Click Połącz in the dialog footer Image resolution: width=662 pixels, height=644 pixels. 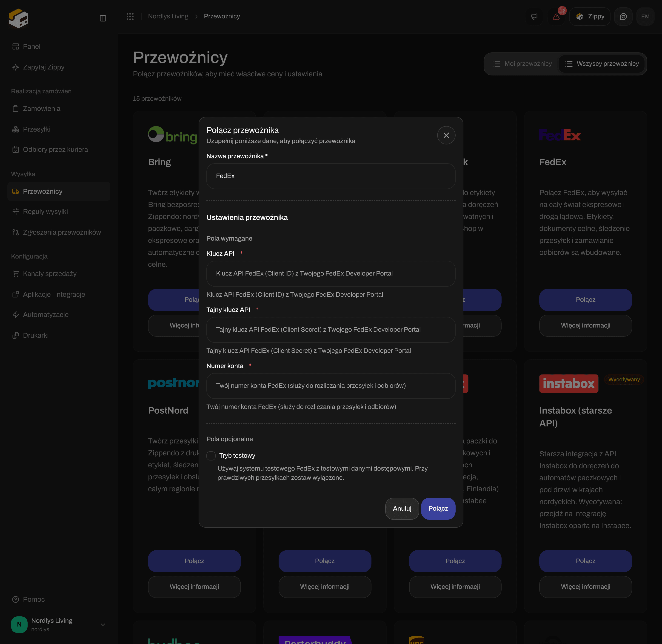pos(438,509)
